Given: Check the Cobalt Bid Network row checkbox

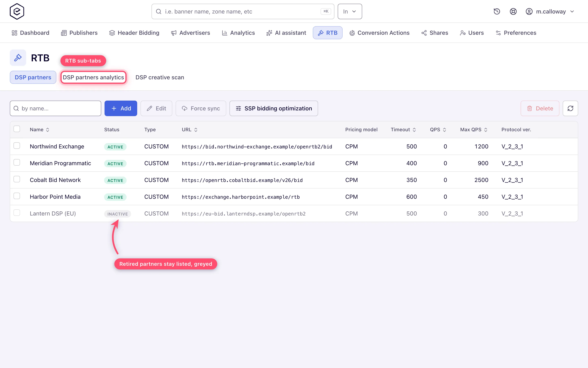Looking at the screenshot, I should click(17, 179).
